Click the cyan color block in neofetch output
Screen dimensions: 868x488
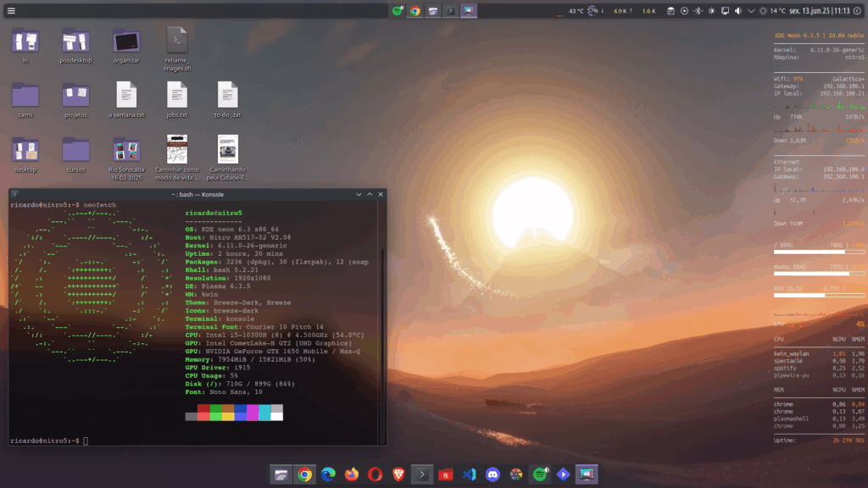click(264, 413)
